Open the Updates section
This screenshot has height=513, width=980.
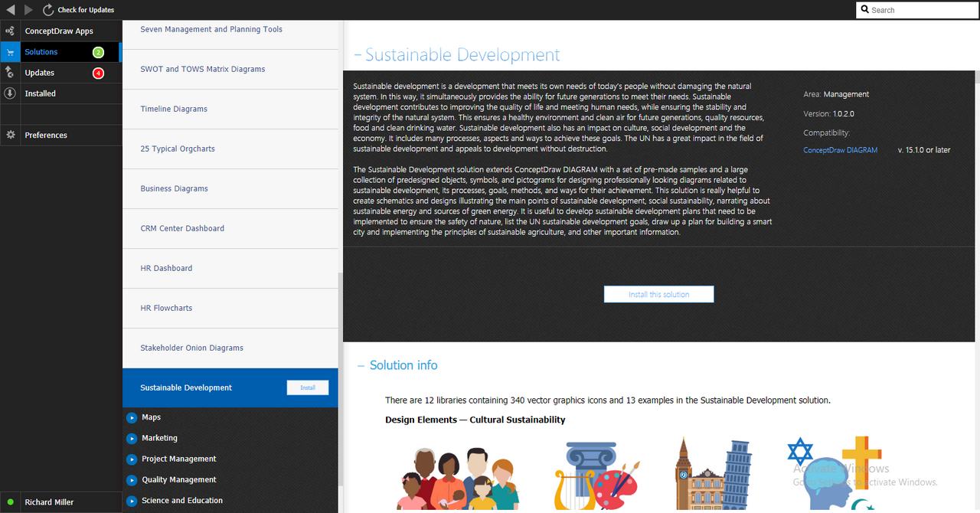coord(60,73)
